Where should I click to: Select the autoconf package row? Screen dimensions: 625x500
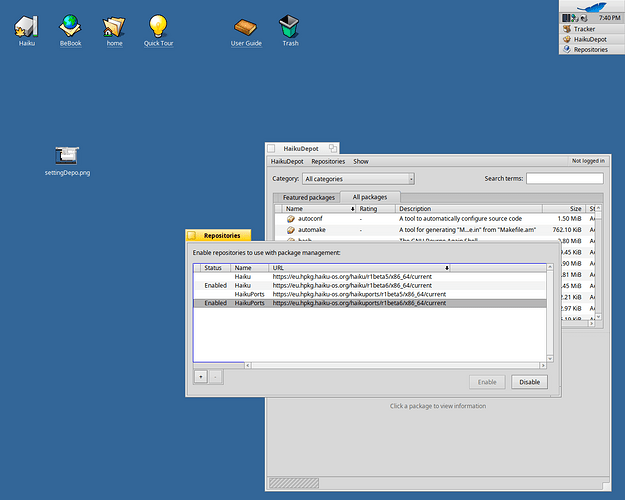point(434,219)
